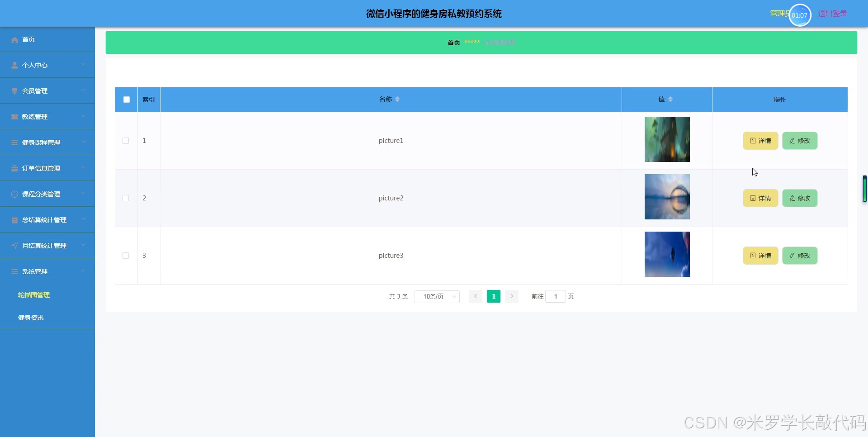
Task: Collapse the 系统管理 menu chevron
Action: coord(83,271)
